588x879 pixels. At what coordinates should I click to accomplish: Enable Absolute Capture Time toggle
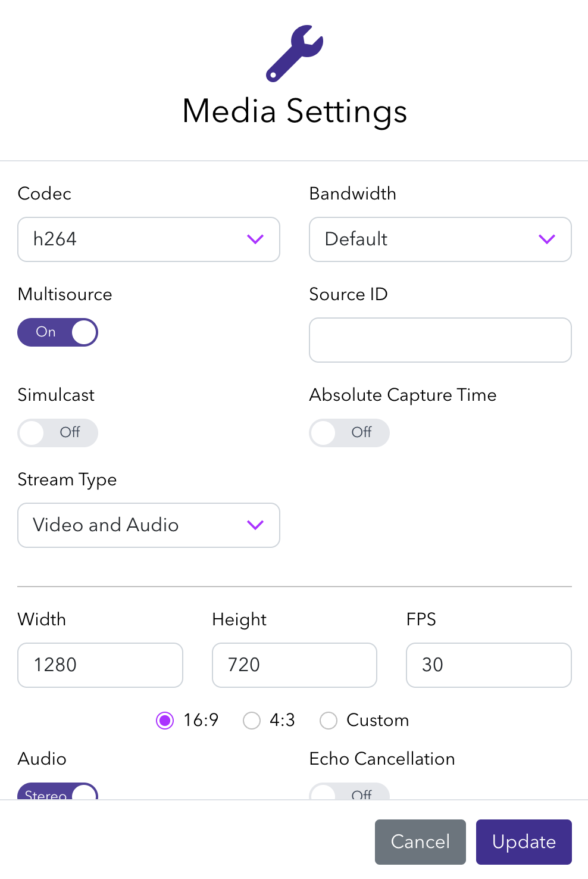coord(349,433)
